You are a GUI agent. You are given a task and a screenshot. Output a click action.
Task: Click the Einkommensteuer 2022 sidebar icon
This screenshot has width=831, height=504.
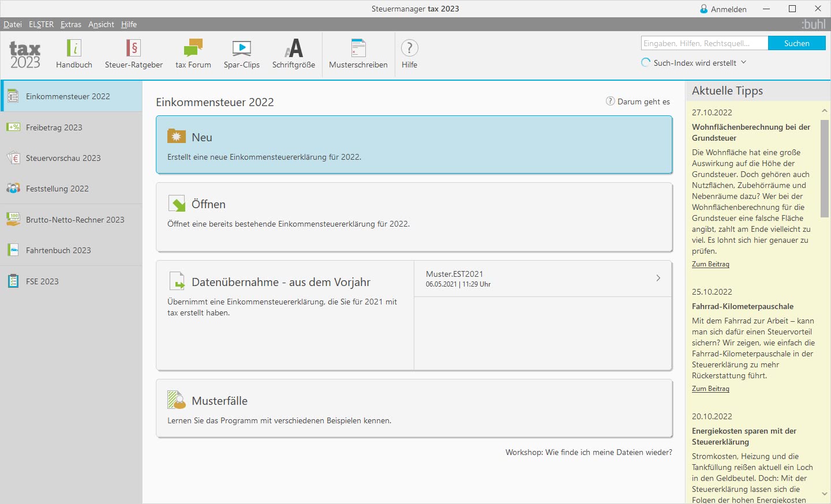pyautogui.click(x=13, y=96)
